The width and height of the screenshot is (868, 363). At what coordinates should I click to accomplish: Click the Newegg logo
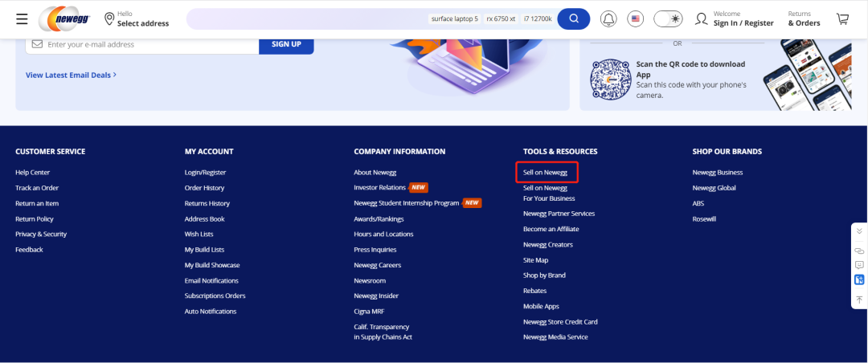click(65, 18)
